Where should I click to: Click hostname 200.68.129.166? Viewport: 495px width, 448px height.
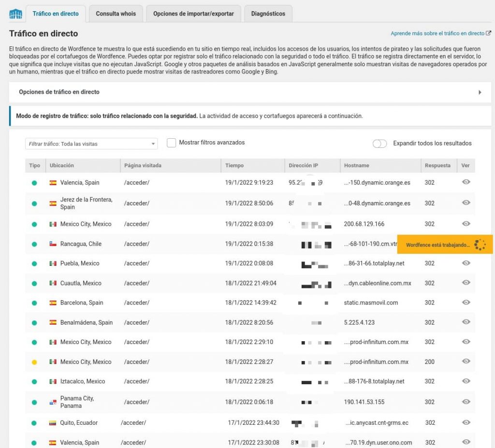click(364, 224)
